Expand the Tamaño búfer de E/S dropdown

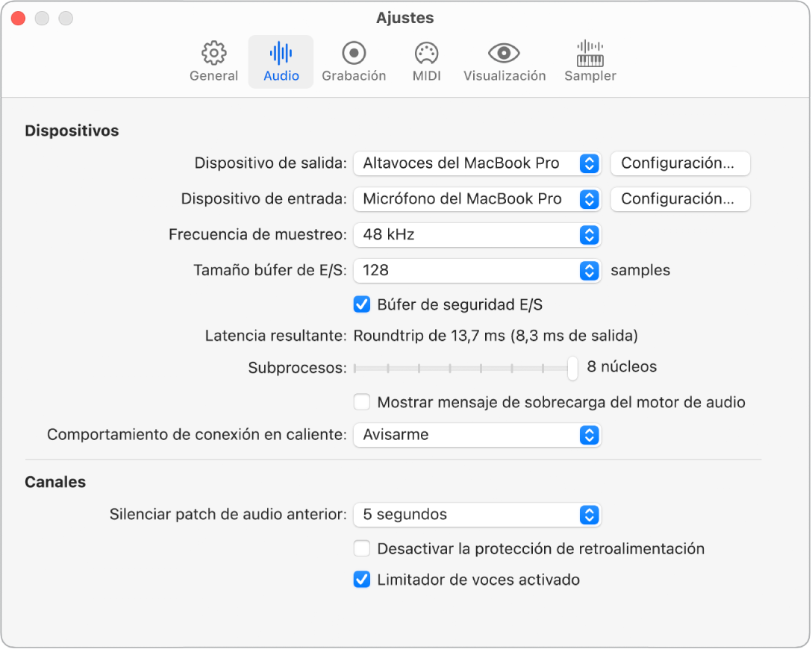pos(477,271)
